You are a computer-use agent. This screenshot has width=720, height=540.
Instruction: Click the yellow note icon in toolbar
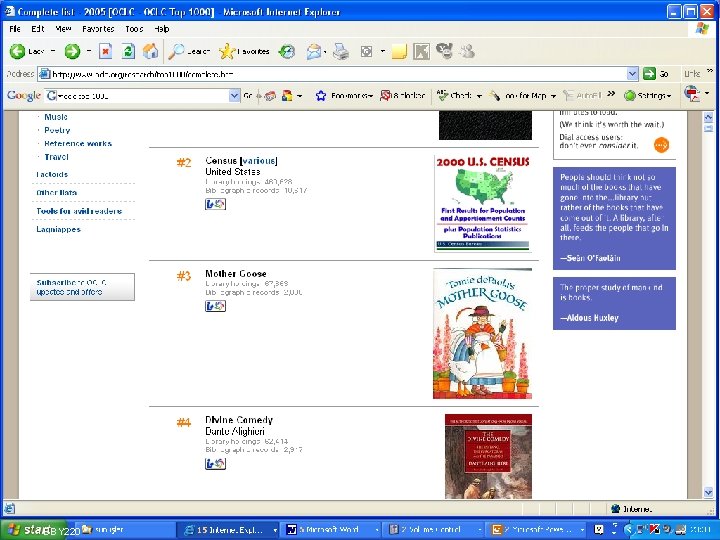(399, 51)
